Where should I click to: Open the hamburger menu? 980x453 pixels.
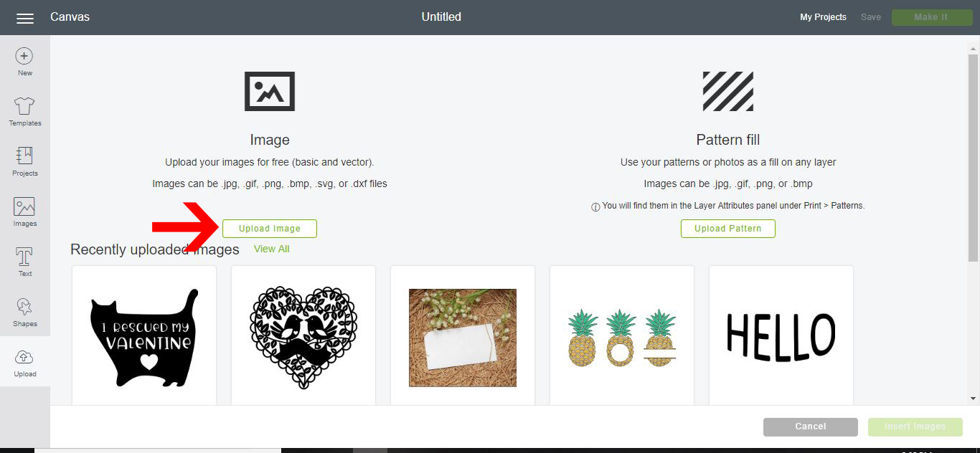pos(25,18)
